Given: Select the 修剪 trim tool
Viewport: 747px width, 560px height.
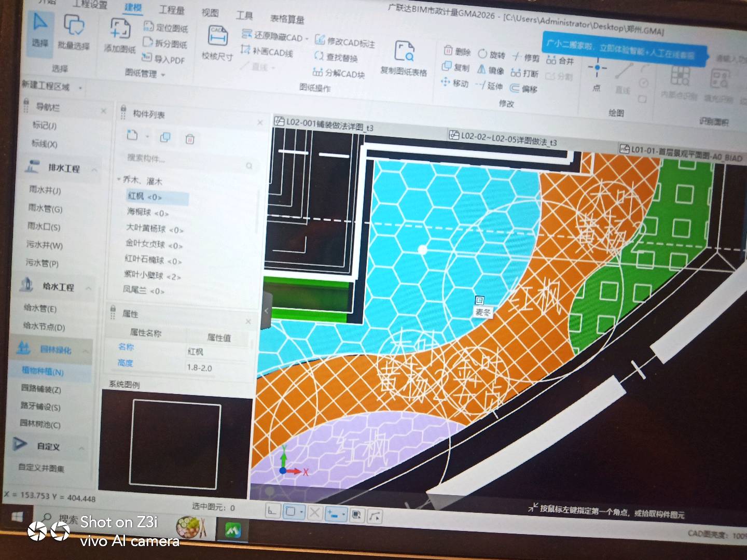Looking at the screenshot, I should coord(526,57).
